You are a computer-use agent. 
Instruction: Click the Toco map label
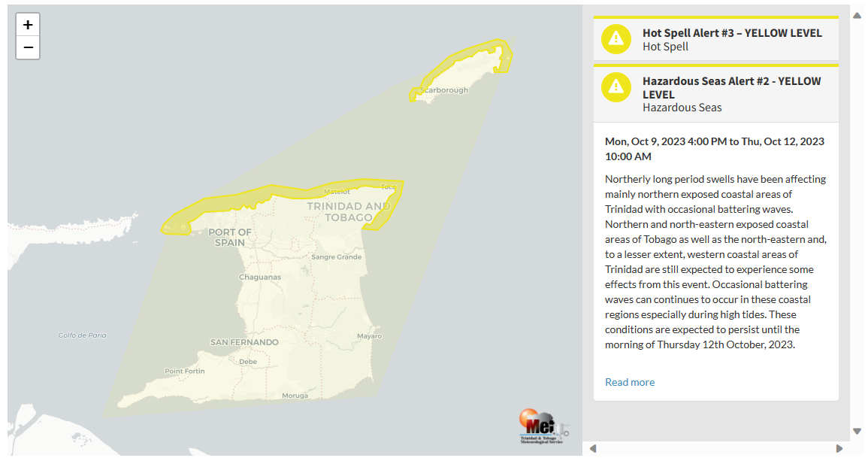(388, 187)
